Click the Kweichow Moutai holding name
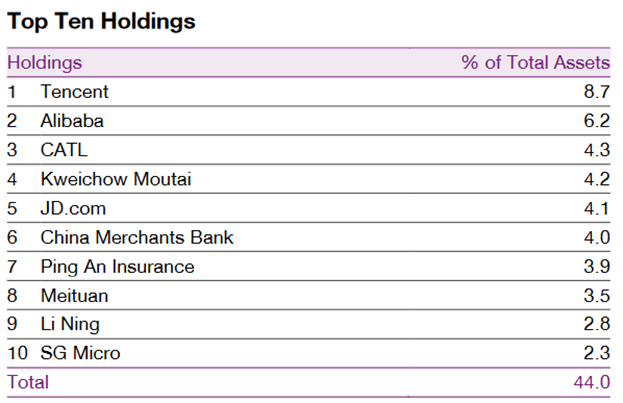623x403 pixels. click(115, 179)
